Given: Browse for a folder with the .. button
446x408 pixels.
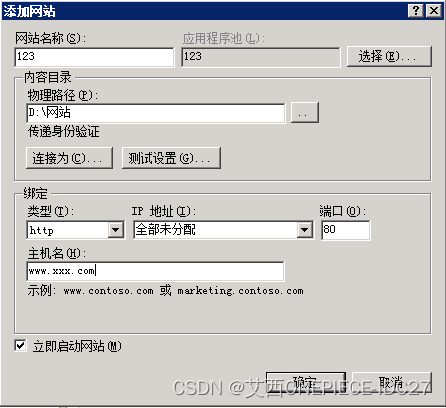Looking at the screenshot, I should click(305, 113).
